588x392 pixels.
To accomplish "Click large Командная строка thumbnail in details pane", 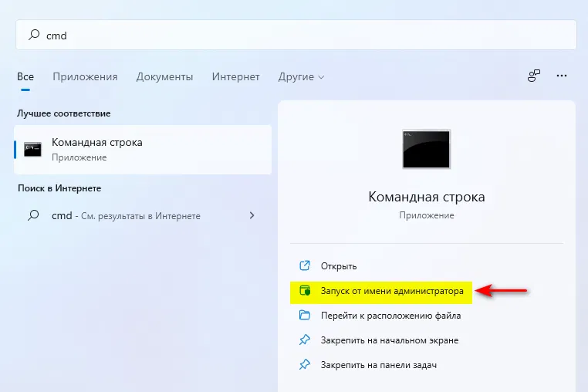I will tap(426, 149).
